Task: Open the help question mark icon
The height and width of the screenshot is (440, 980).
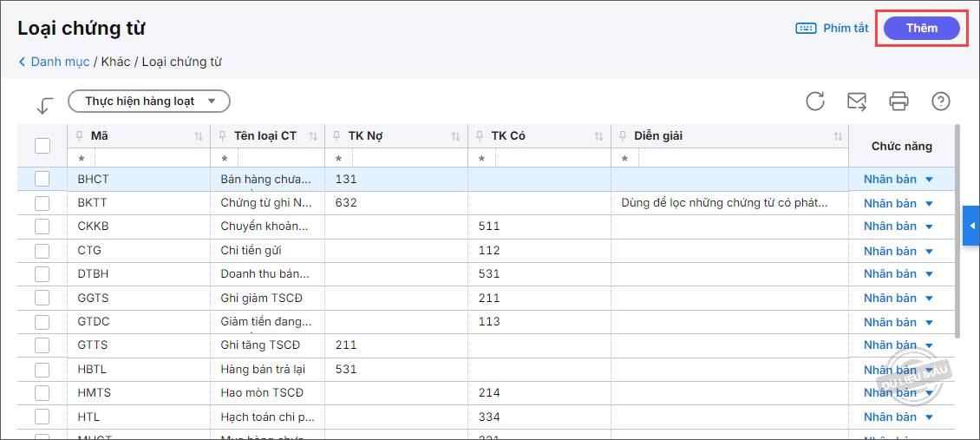Action: click(x=941, y=102)
